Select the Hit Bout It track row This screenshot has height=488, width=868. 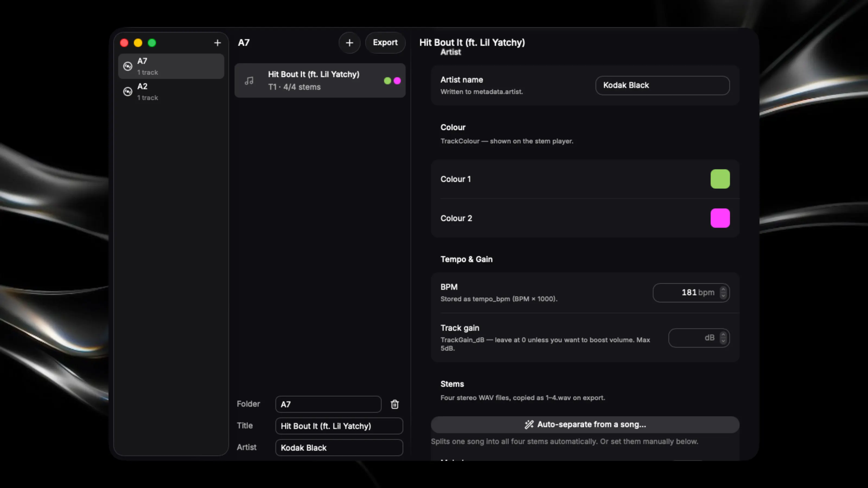(x=320, y=81)
